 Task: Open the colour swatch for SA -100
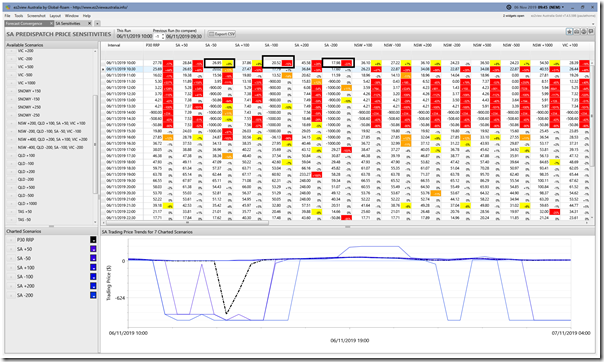coord(93,277)
